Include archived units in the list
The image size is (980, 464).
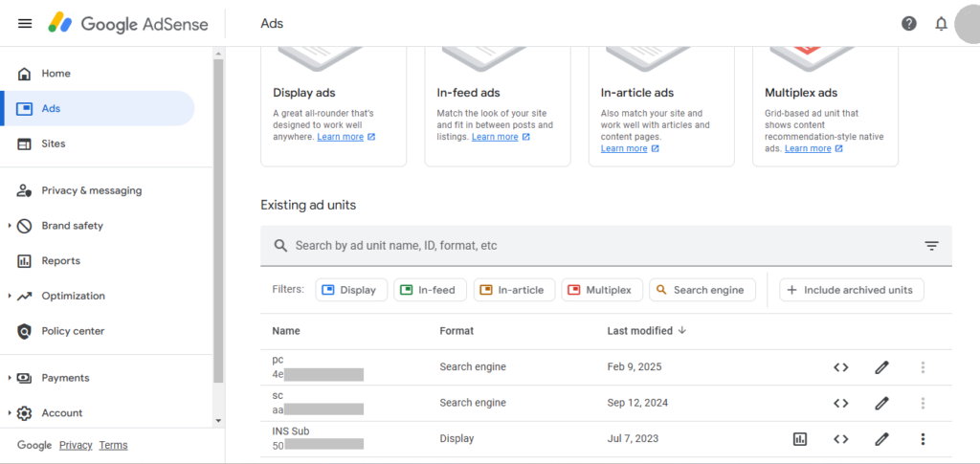click(851, 290)
